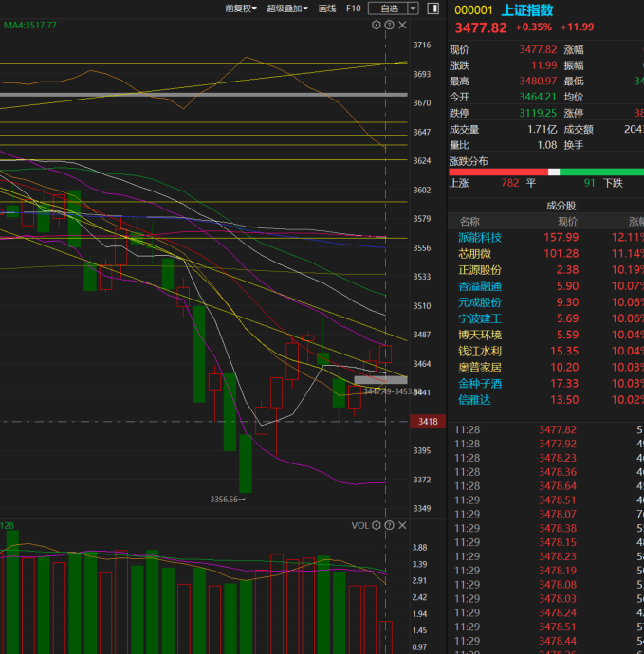
Task: Open the 博天环境 stock row
Action: (x=546, y=335)
